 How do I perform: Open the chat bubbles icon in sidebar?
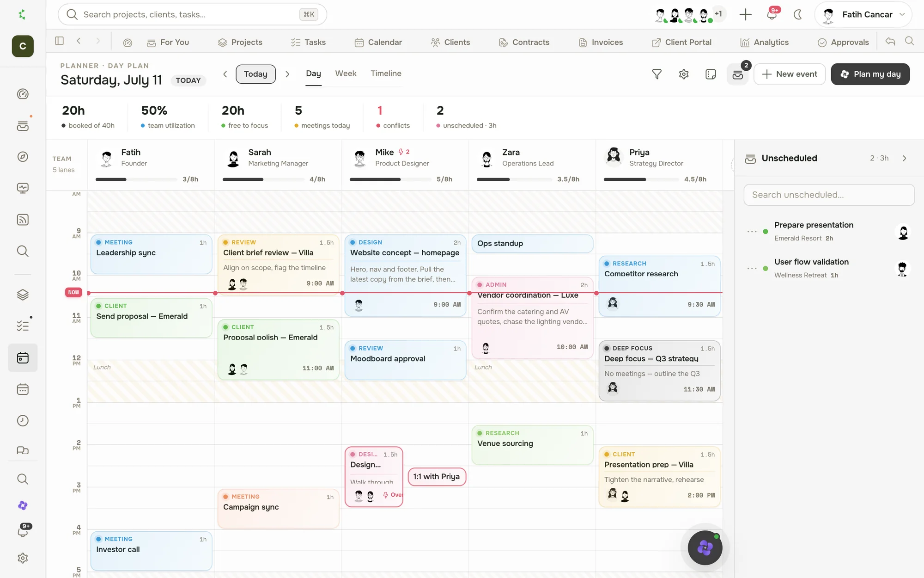point(23,450)
